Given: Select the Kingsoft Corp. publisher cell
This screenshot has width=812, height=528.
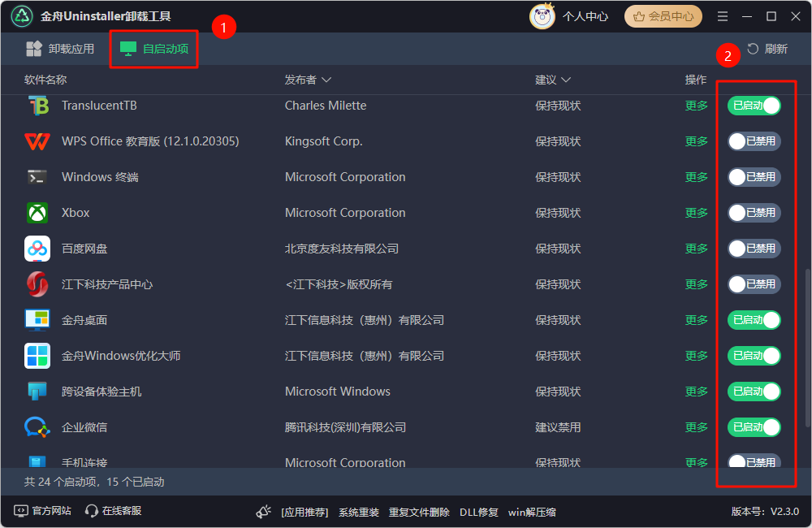Looking at the screenshot, I should point(324,141).
